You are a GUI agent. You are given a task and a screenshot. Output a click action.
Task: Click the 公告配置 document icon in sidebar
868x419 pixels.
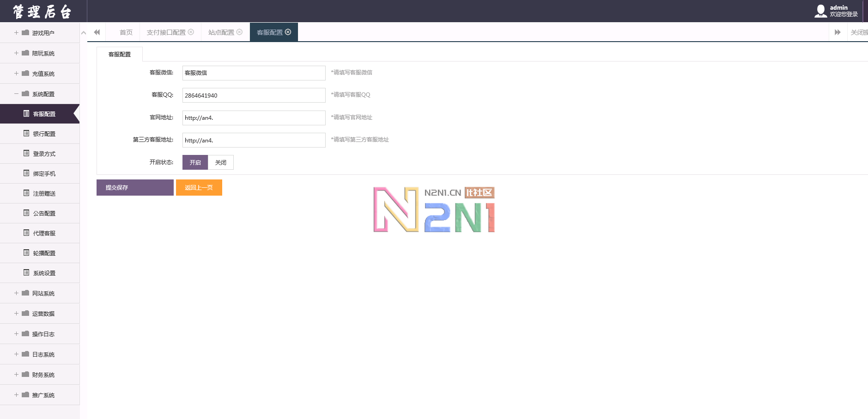pos(26,213)
